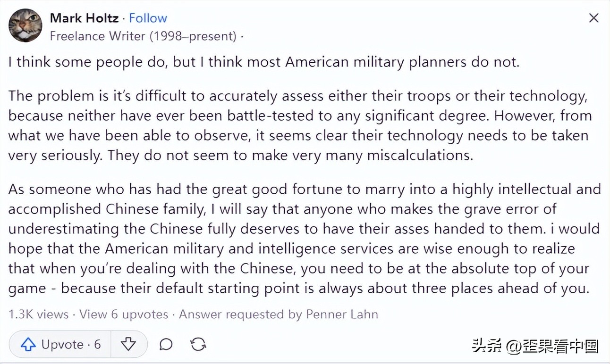The width and height of the screenshot is (610, 364).
Task: Follow Mark Holtz
Action: [x=148, y=18]
